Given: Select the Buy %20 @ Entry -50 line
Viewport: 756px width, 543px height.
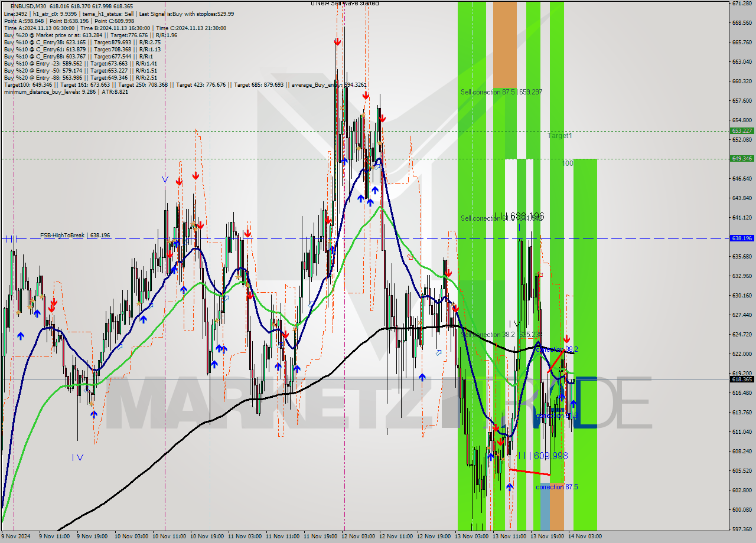Looking at the screenshot, I should click(80, 70).
